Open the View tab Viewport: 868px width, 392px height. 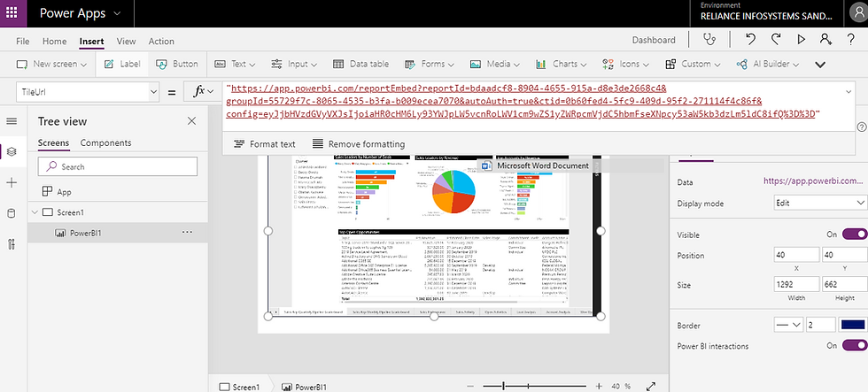tap(126, 41)
